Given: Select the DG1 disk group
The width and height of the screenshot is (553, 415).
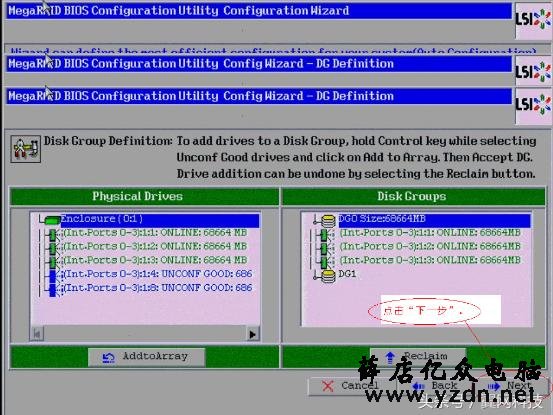Looking at the screenshot, I should click(347, 274).
